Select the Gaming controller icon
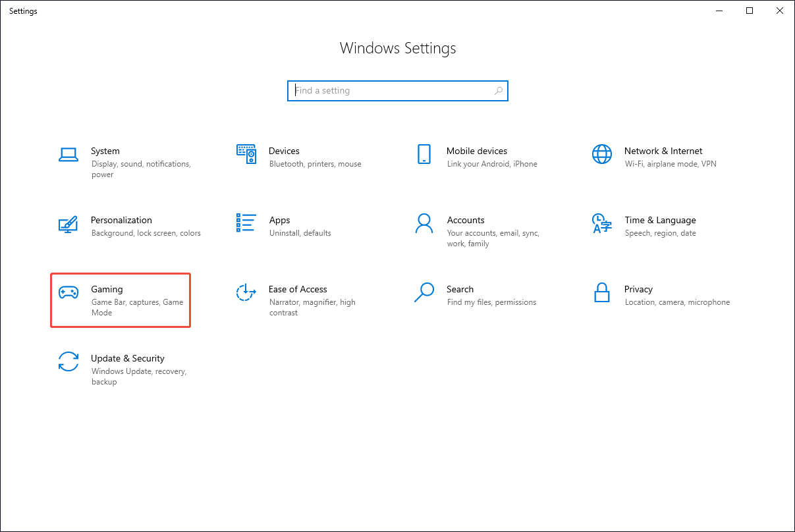The width and height of the screenshot is (795, 532). point(69,293)
